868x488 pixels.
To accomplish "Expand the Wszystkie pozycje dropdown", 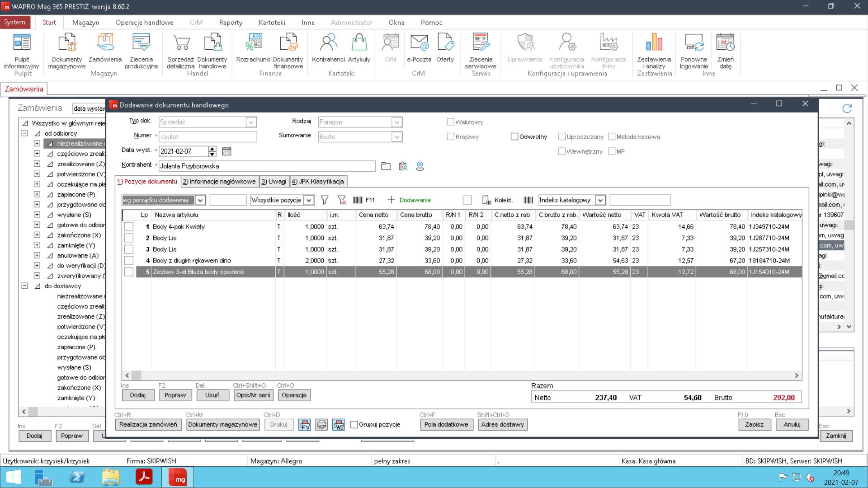I will pos(309,200).
